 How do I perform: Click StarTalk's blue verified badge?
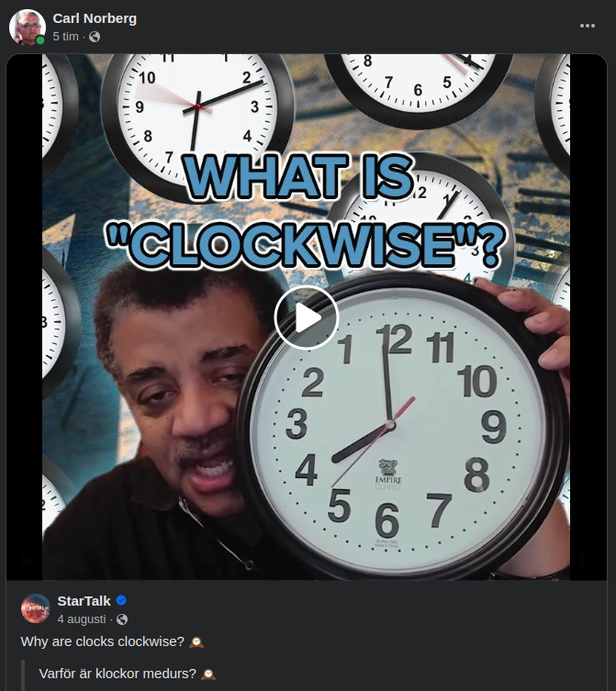point(121,601)
